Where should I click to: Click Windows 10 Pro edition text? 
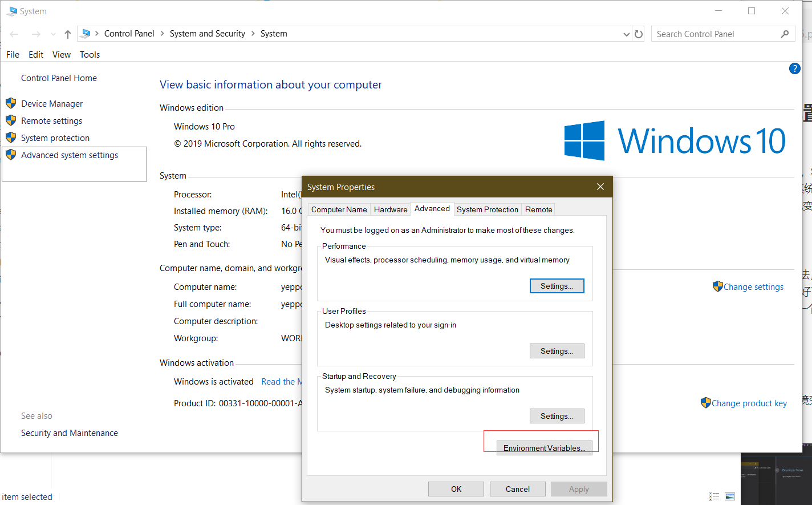204,127
